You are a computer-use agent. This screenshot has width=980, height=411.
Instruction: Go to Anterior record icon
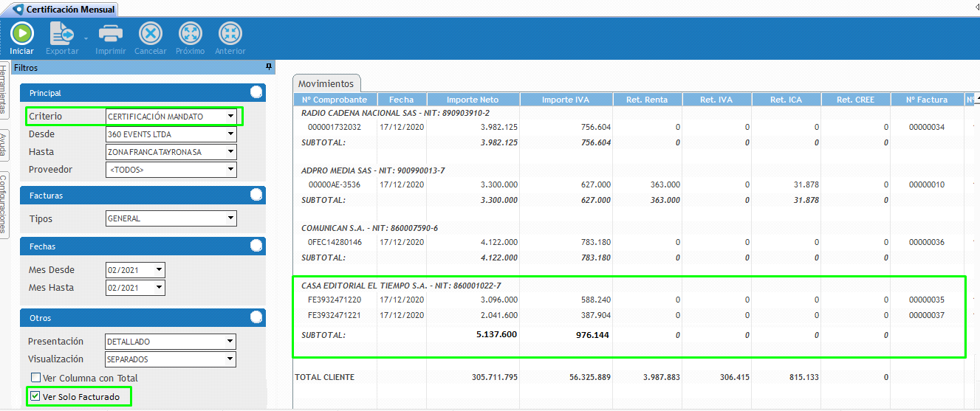[x=230, y=34]
